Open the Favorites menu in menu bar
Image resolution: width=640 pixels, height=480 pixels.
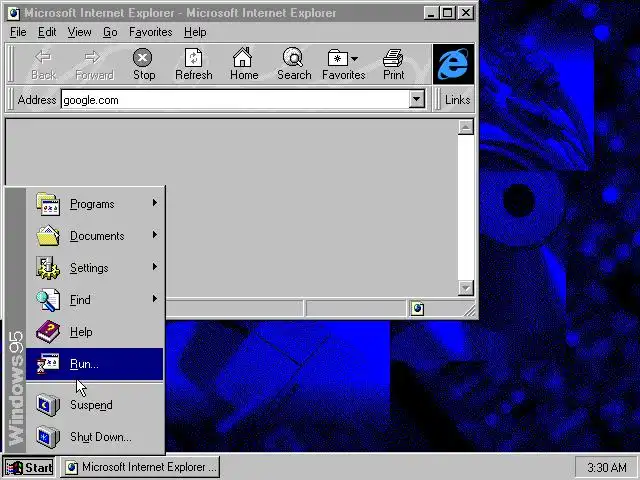(151, 32)
